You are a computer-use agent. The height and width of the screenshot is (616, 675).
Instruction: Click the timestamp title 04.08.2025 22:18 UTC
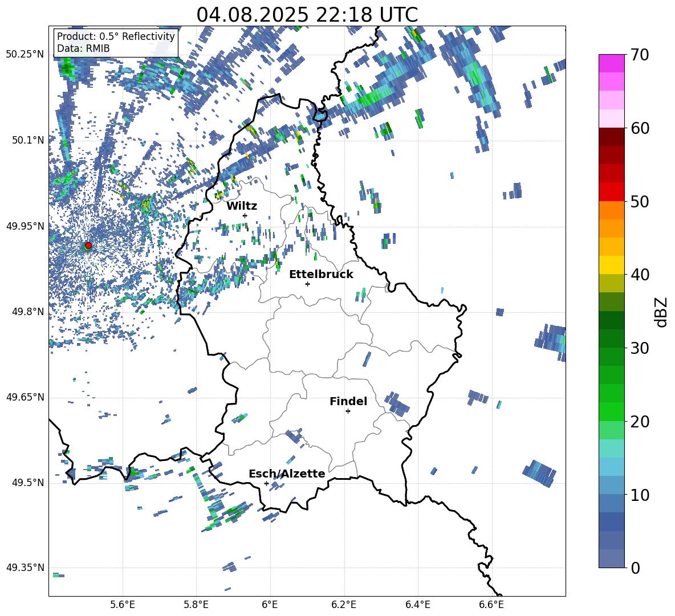tap(307, 15)
